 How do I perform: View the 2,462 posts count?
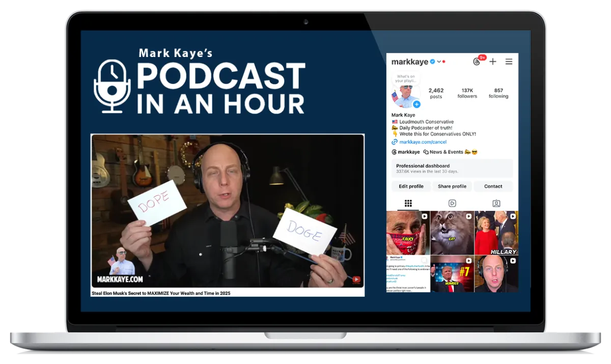pos(436,93)
